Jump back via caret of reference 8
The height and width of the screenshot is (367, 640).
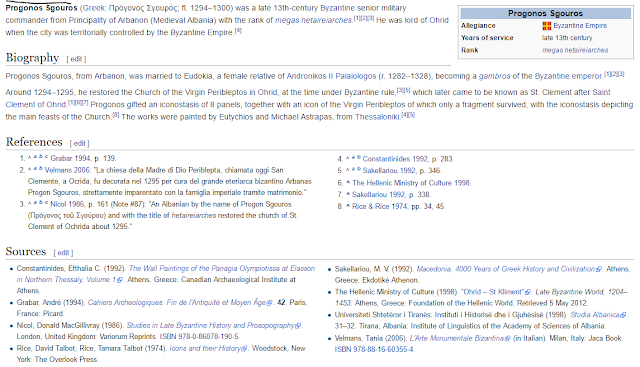[348, 206]
